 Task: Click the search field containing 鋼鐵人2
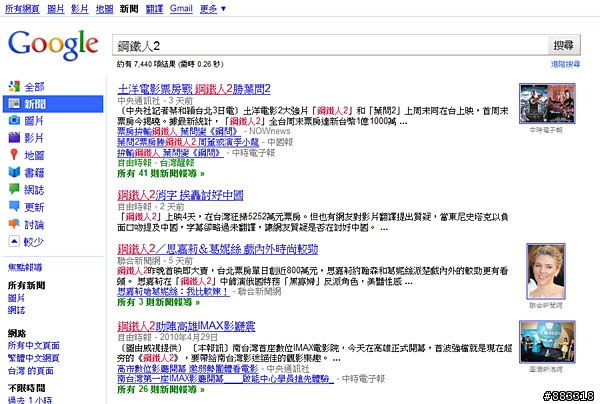[330, 46]
